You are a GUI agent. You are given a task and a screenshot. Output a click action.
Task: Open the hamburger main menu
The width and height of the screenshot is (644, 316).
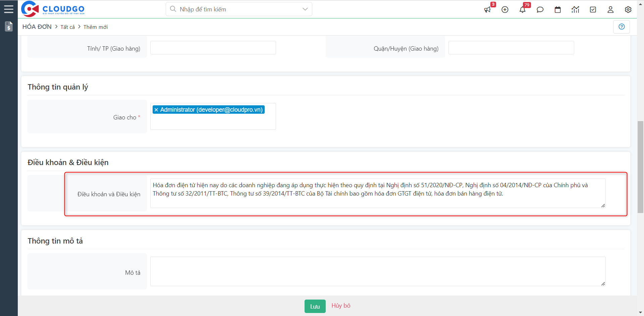click(9, 9)
